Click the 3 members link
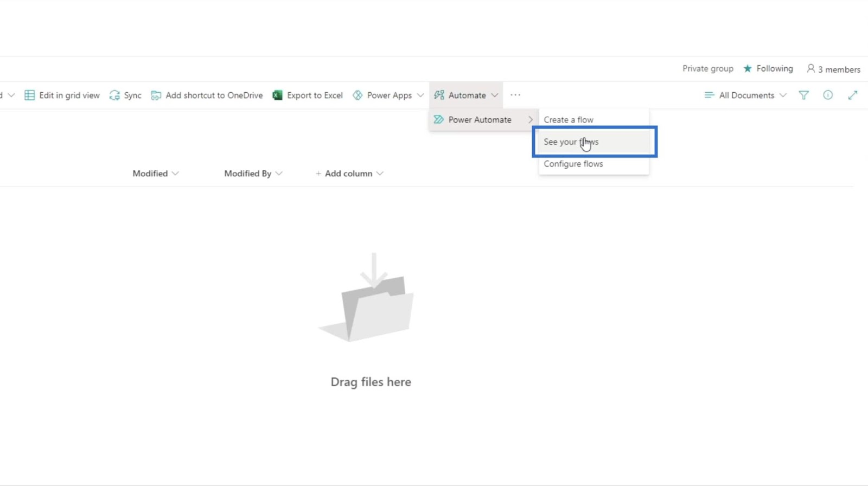Viewport: 868px width, 486px height. pos(839,69)
